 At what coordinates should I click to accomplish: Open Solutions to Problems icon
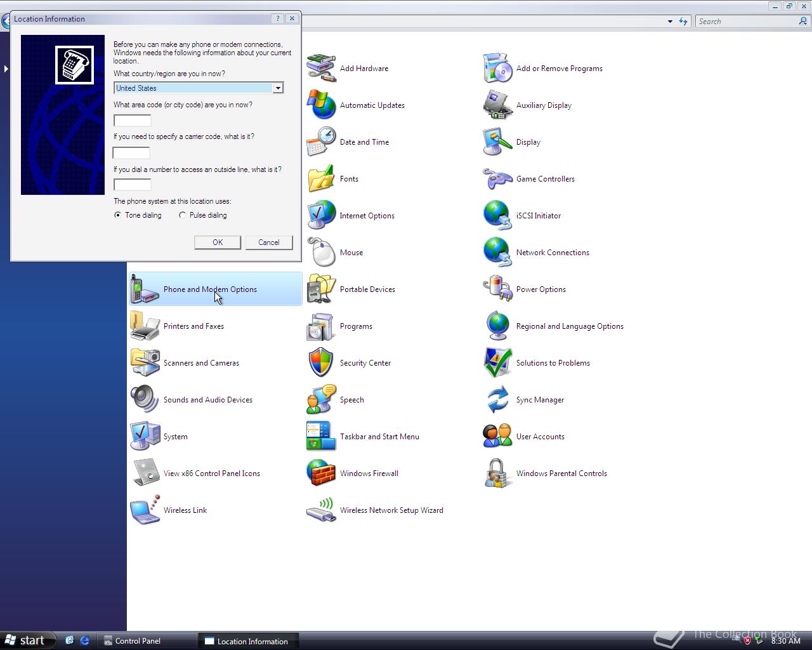pyautogui.click(x=497, y=363)
